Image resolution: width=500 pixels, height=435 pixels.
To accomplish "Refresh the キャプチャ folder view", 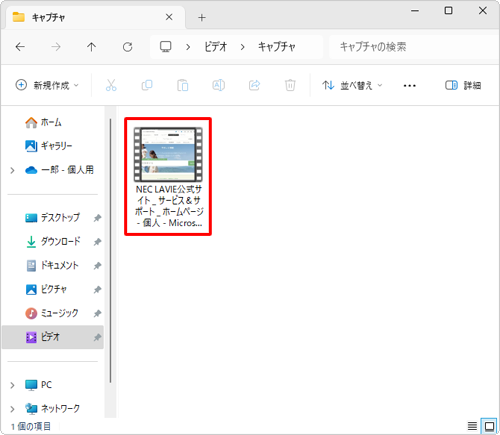I will pyautogui.click(x=127, y=47).
